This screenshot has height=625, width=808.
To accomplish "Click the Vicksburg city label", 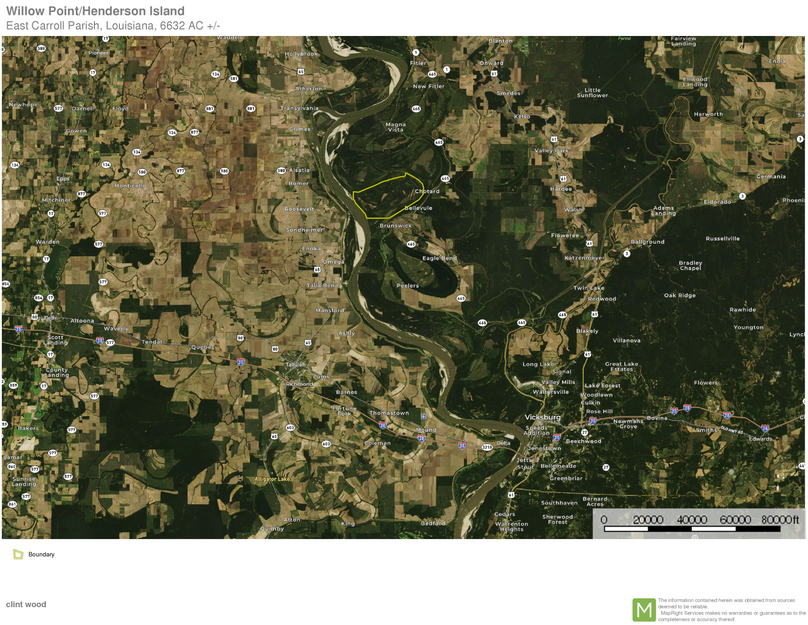I will point(543,417).
